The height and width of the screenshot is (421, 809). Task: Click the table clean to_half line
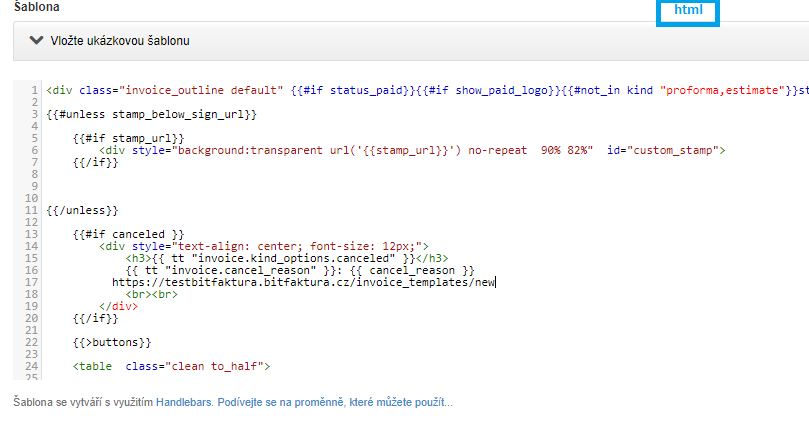[171, 366]
